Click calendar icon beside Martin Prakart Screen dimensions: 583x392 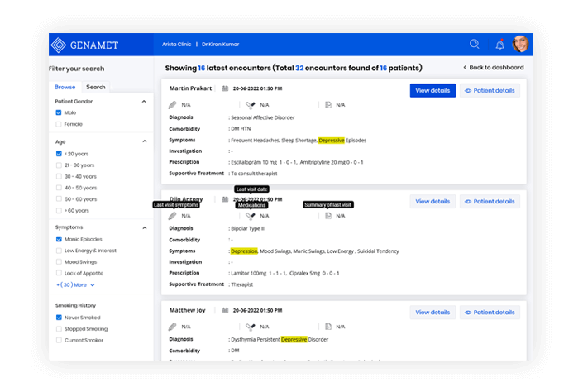click(x=226, y=88)
